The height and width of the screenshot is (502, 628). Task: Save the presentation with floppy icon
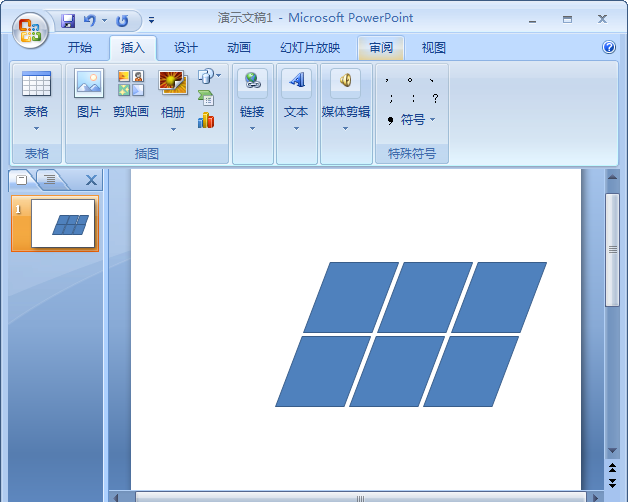pos(68,21)
